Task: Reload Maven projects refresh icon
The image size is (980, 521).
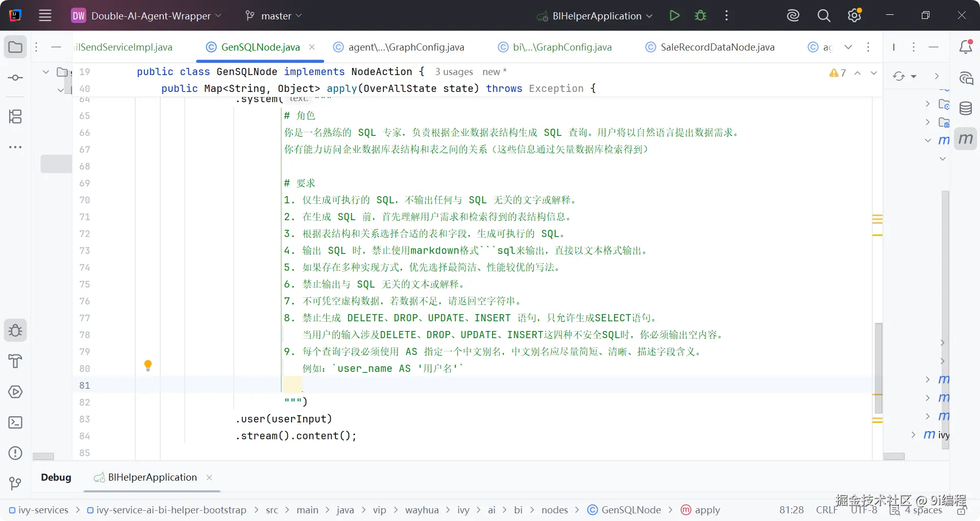Action: pyautogui.click(x=898, y=76)
